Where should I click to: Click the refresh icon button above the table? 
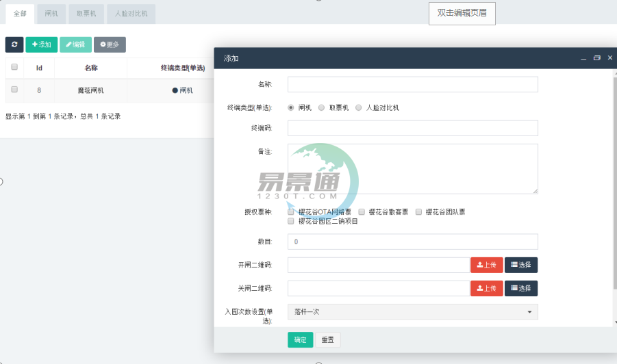point(14,44)
